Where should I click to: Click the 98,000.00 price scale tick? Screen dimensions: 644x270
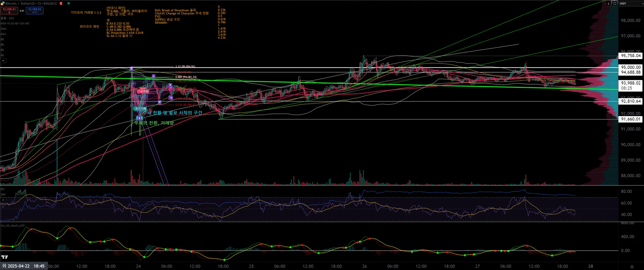pos(631,20)
